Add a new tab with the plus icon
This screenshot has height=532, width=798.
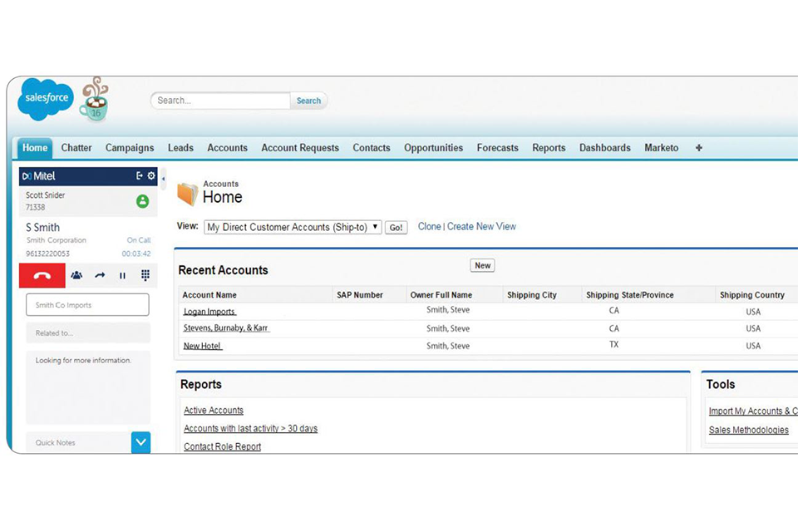[699, 148]
